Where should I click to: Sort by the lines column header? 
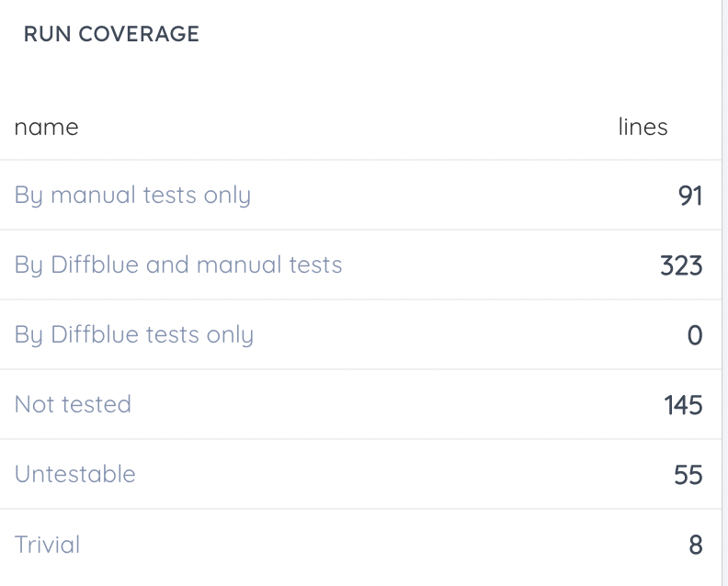point(643,127)
